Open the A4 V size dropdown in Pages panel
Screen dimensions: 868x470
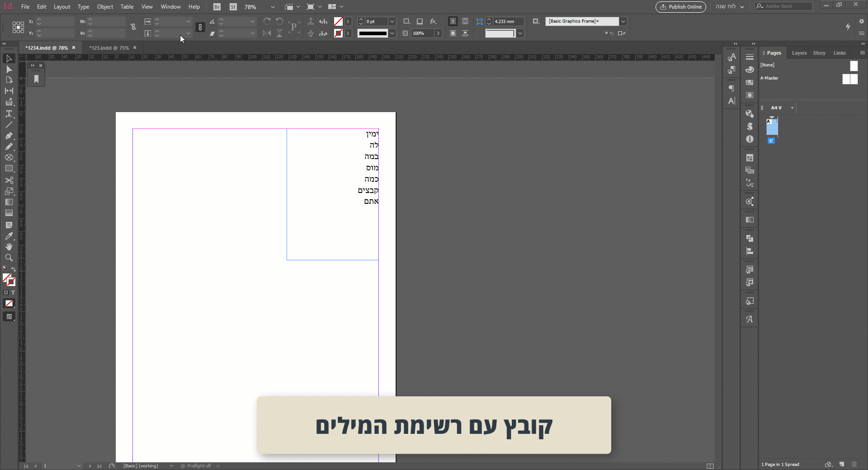click(792, 108)
